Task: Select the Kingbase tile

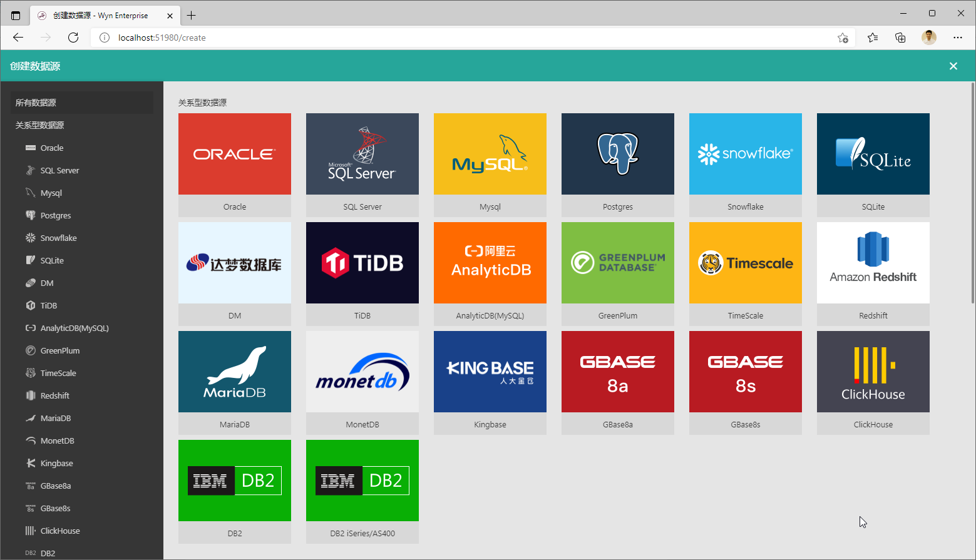Action: 490,382
